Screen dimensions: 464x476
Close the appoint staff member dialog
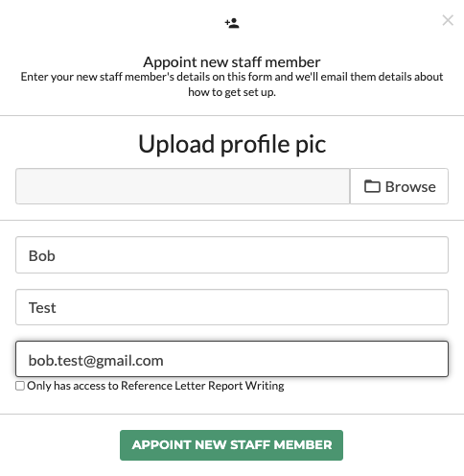tap(448, 20)
